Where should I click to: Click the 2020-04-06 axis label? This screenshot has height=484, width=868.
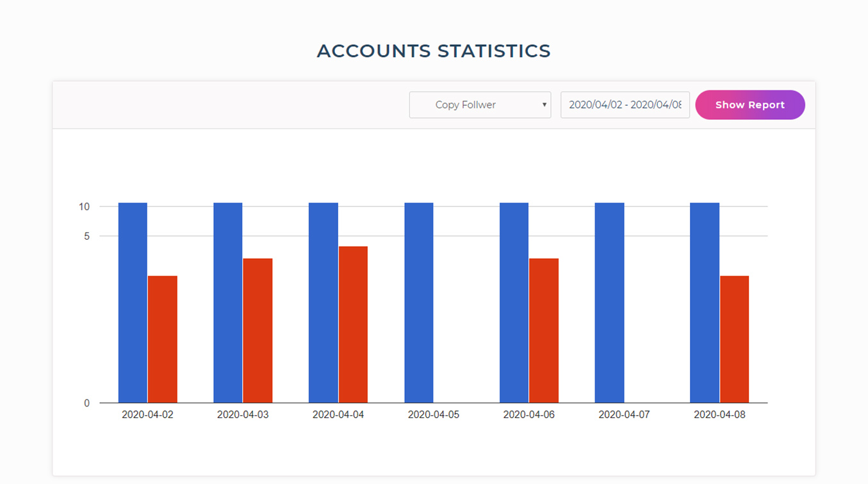[528, 414]
